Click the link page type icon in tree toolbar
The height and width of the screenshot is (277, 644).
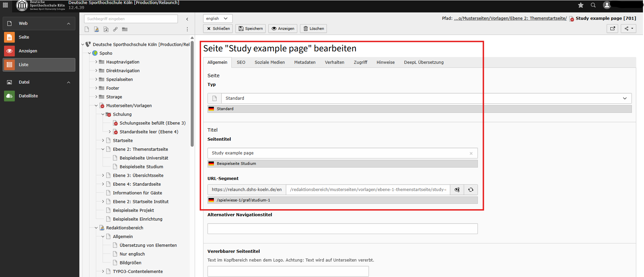pos(115,29)
